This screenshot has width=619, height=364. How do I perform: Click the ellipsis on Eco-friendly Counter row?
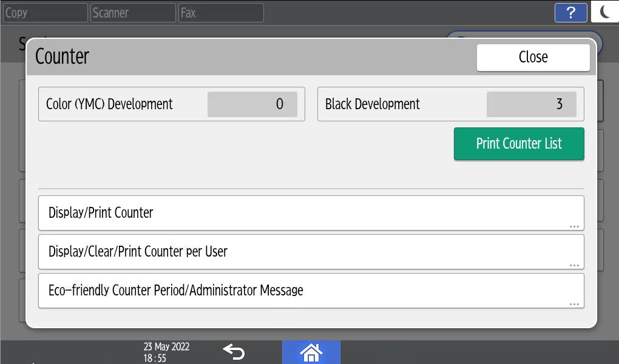[x=573, y=304]
